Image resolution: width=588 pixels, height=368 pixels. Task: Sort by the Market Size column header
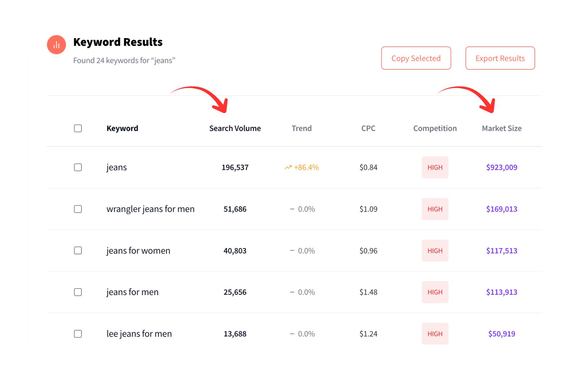coord(502,128)
